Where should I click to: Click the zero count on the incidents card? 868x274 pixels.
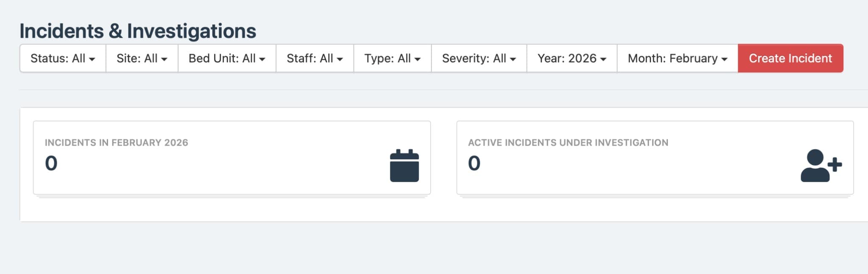(x=50, y=164)
